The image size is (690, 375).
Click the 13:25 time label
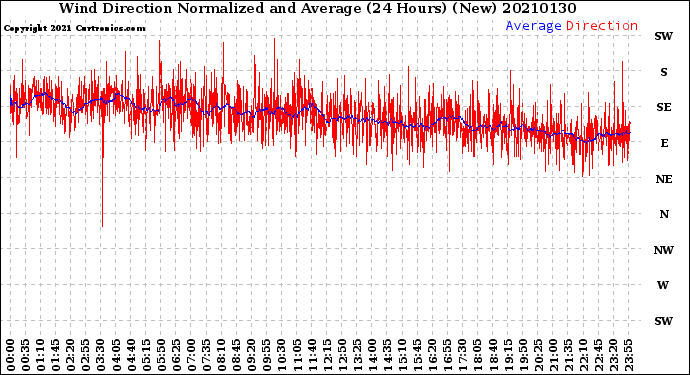pos(357,355)
